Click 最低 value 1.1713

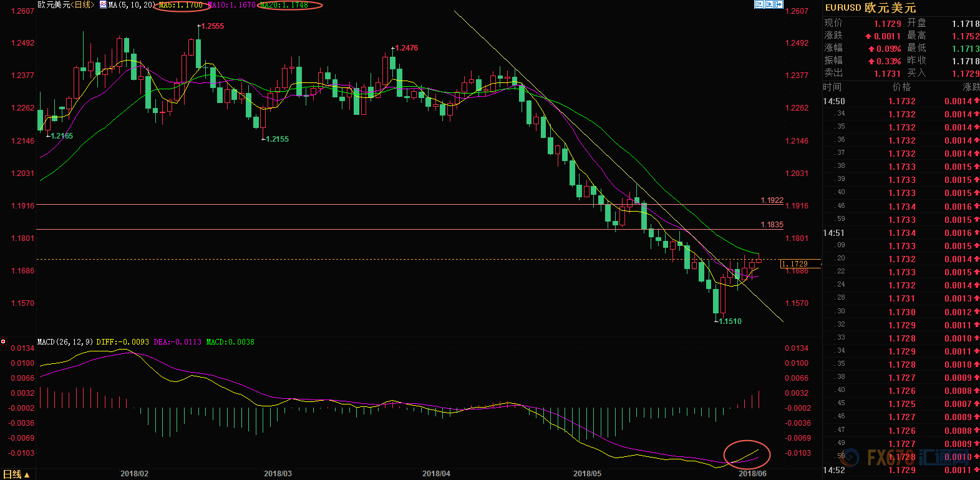pyautogui.click(x=966, y=49)
